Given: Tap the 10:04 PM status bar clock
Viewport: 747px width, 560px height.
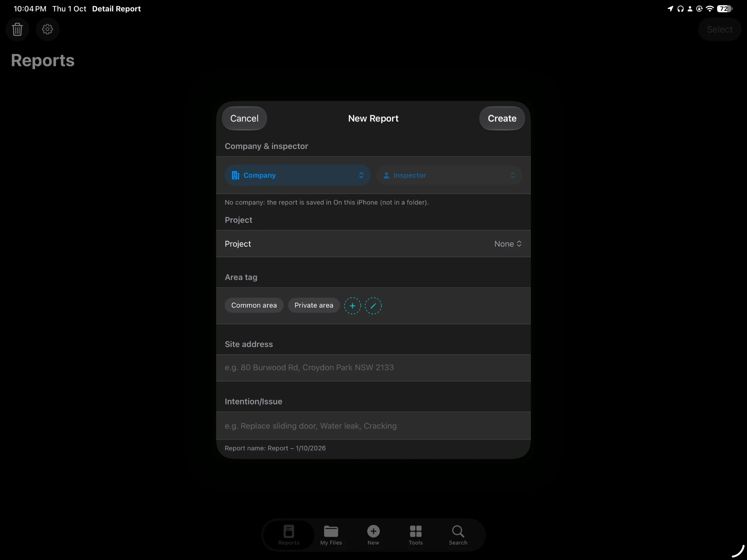Looking at the screenshot, I should tap(30, 9).
